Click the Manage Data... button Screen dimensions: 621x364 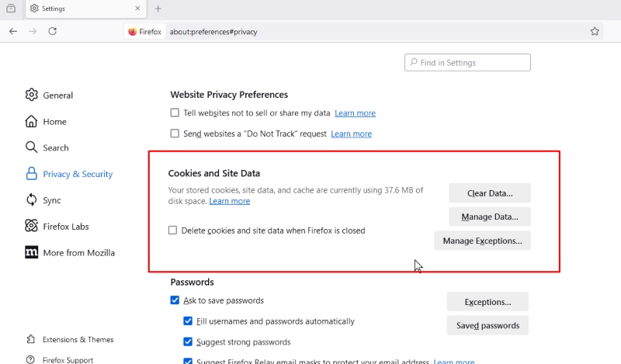tap(490, 217)
